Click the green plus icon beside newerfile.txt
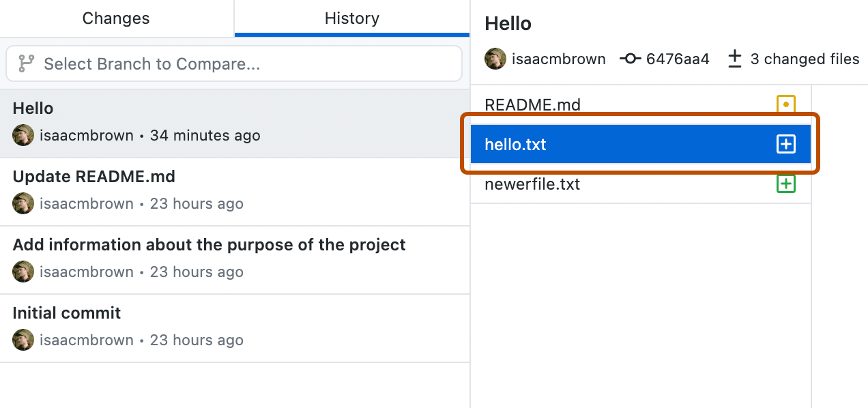Viewport: 868px width, 408px height. (x=786, y=184)
